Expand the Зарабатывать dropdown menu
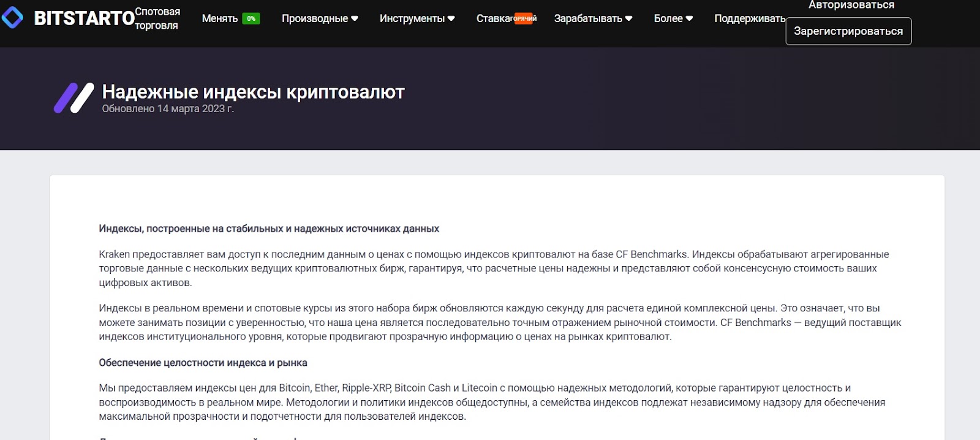Viewport: 980px width, 440px height. click(593, 18)
